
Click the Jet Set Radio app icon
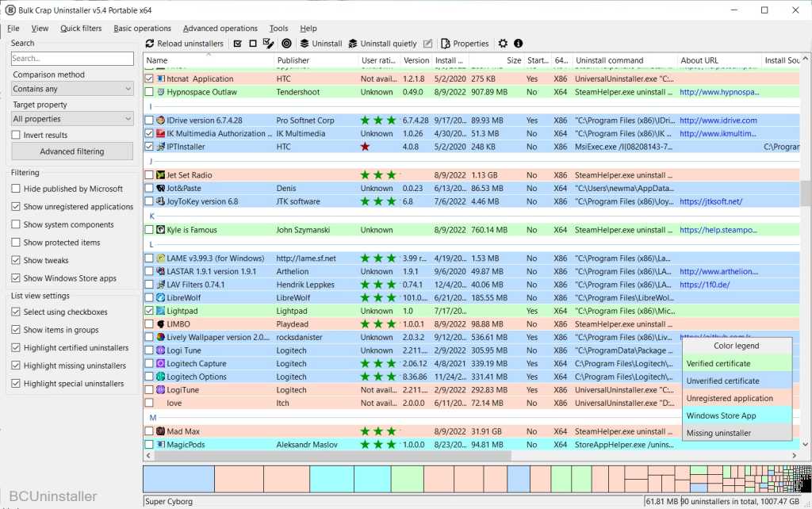[160, 175]
